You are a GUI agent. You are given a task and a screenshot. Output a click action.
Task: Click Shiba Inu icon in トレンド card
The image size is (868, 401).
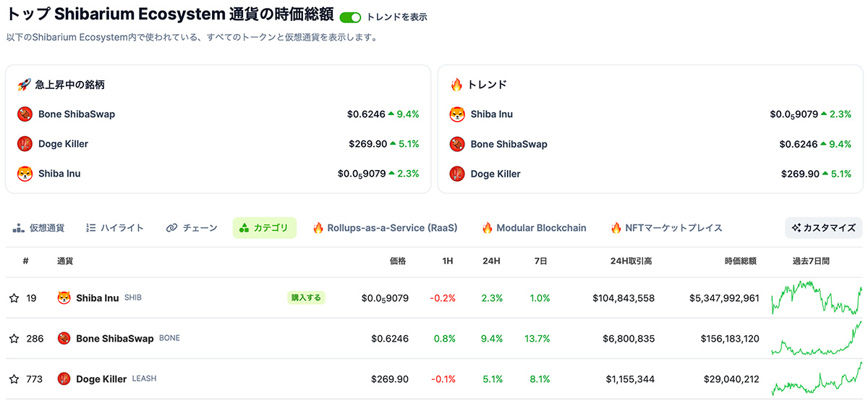[457, 114]
